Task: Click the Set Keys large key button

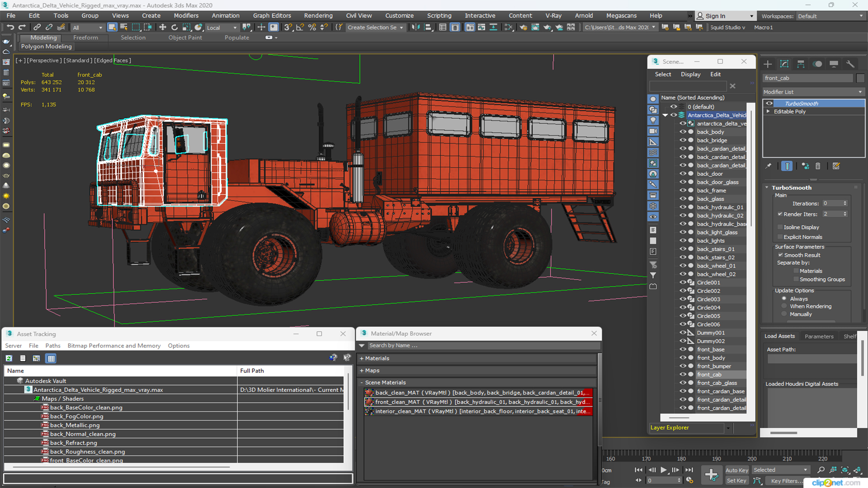Action: (x=711, y=475)
